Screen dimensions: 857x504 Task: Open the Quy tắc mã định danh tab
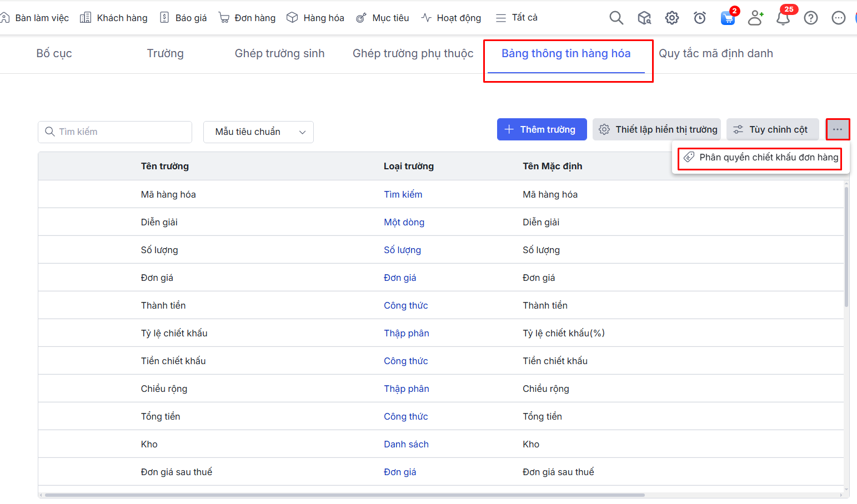(x=715, y=53)
